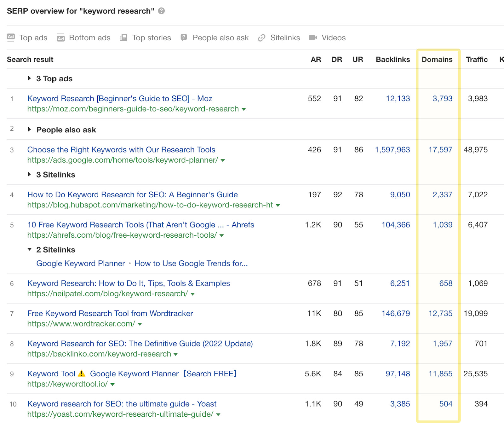The width and height of the screenshot is (504, 423).
Task: Open Free Keyword Research Tool from Wordtracker
Action: pyautogui.click(x=110, y=313)
